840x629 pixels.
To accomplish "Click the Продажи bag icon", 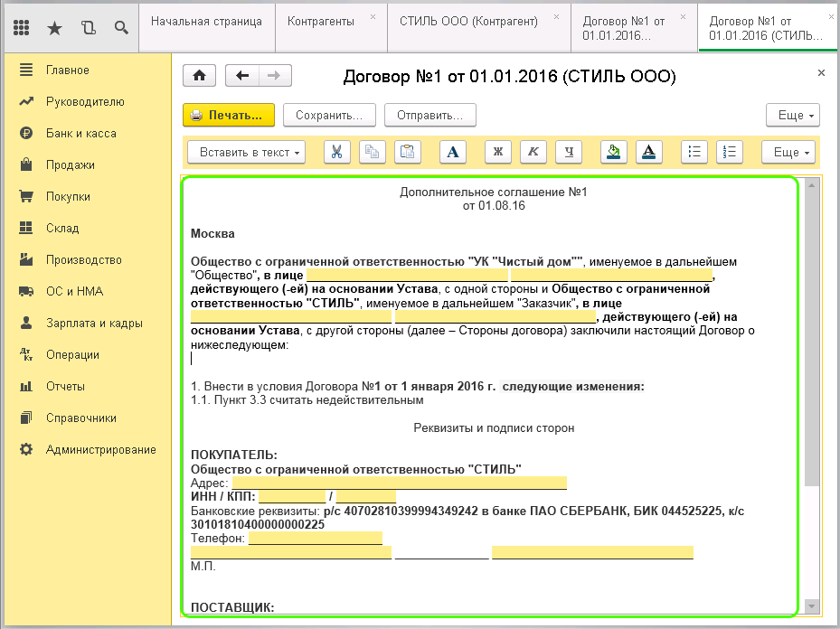I will (25, 164).
